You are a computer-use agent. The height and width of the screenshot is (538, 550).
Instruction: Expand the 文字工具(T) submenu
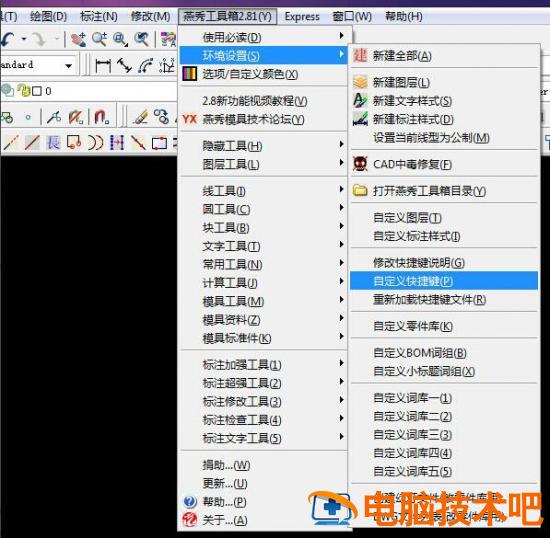263,246
